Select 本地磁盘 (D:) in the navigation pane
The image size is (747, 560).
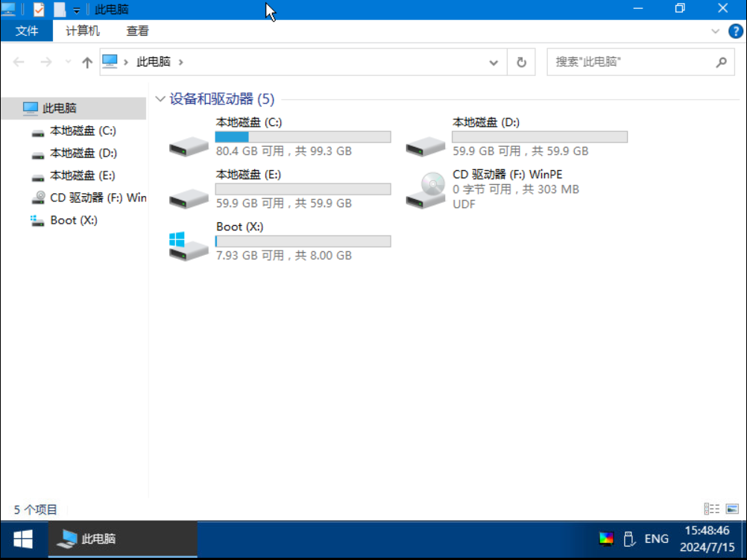83,153
